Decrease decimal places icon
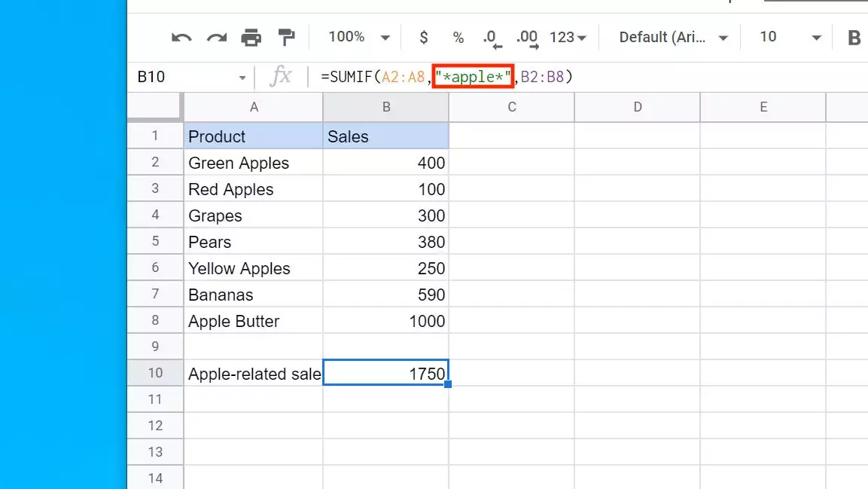 (491, 38)
